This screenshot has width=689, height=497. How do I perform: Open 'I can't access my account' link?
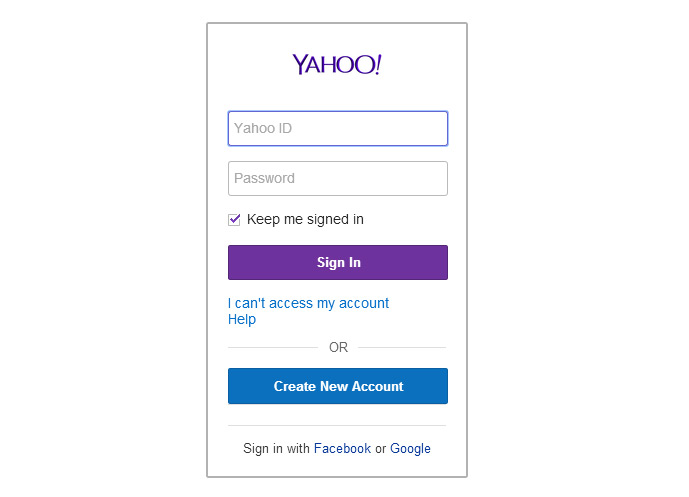click(x=308, y=303)
